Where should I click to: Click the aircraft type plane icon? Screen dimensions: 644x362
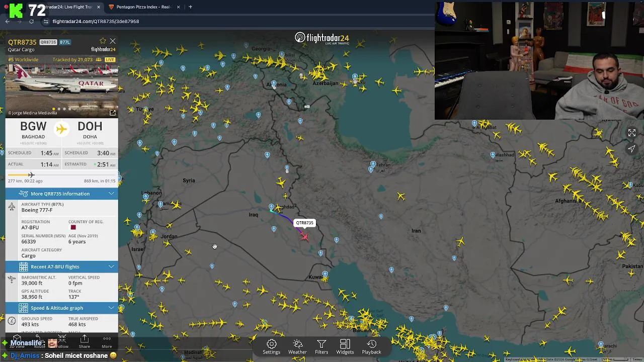(12, 207)
